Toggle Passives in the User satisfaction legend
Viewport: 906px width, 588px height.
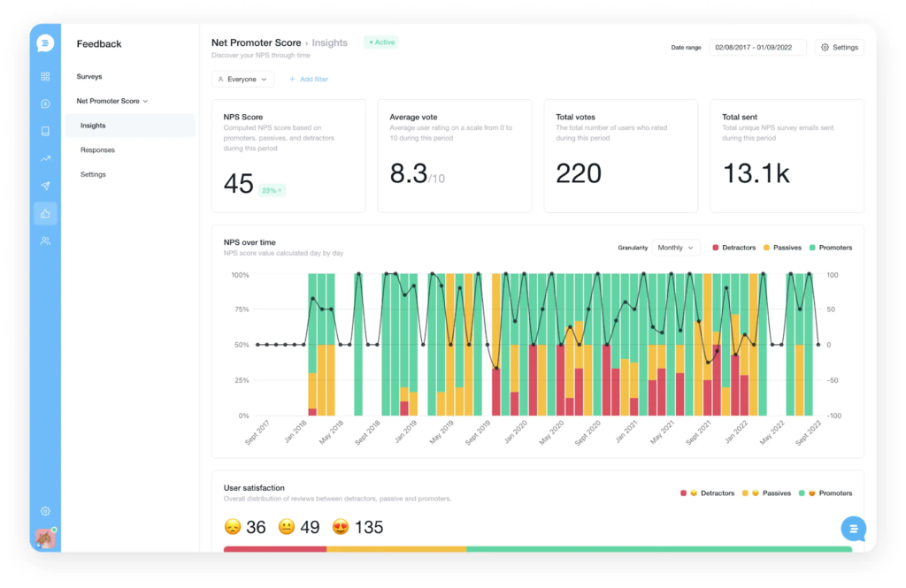[x=766, y=493]
